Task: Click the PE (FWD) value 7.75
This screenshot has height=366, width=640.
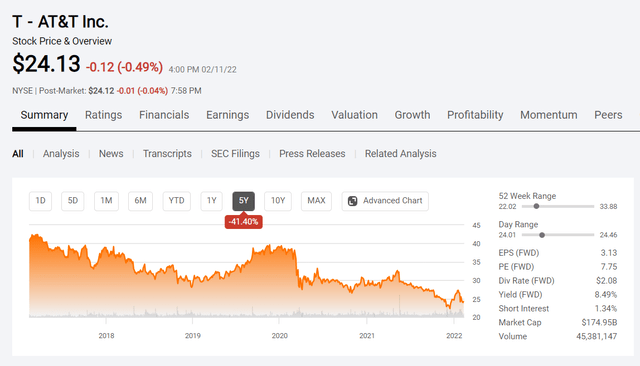Action: coord(609,267)
